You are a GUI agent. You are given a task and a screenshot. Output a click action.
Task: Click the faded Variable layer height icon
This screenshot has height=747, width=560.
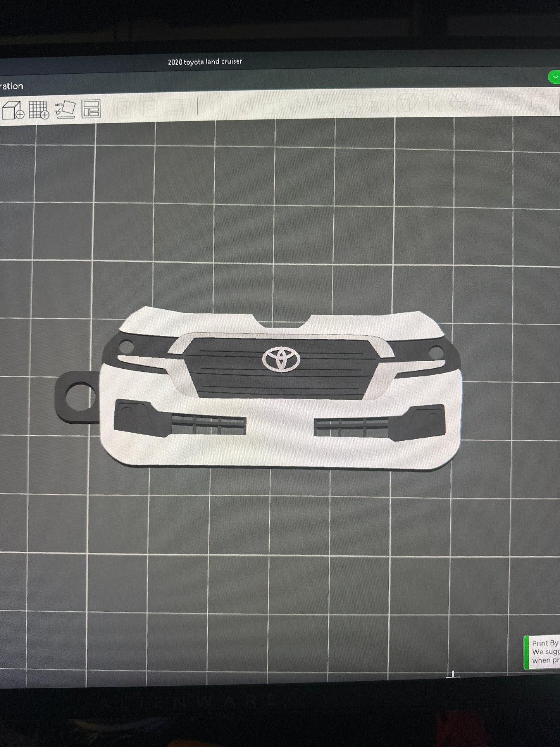pyautogui.click(x=176, y=107)
